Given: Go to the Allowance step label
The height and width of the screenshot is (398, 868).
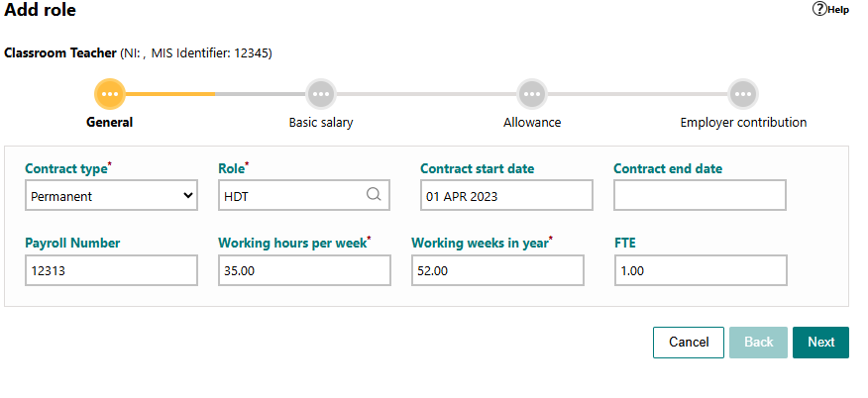Looking at the screenshot, I should [x=532, y=122].
